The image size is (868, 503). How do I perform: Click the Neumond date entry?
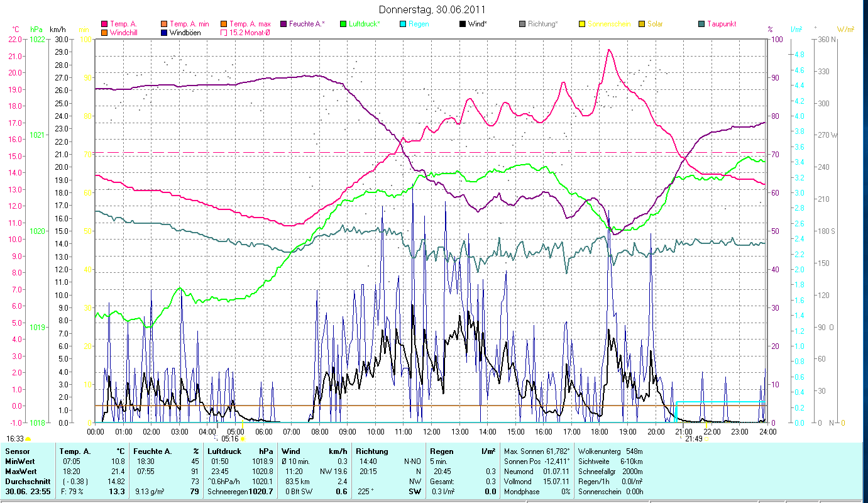click(537, 472)
